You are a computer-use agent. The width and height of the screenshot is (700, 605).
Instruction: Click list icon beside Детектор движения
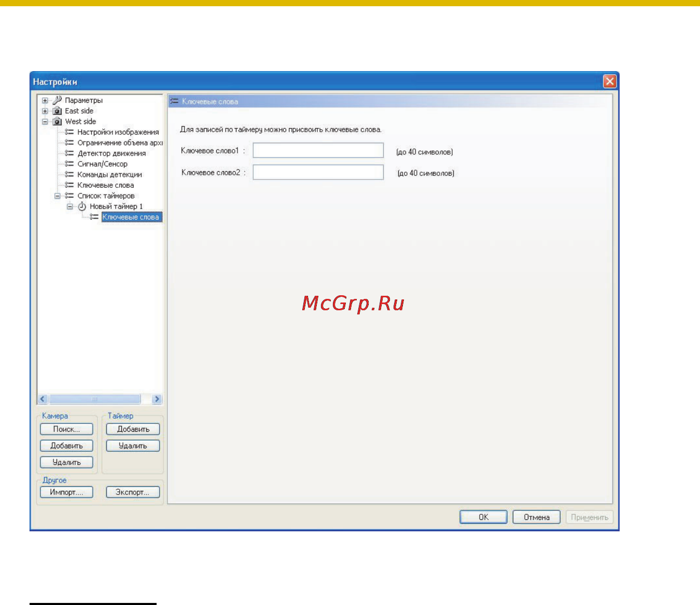pyautogui.click(x=69, y=154)
